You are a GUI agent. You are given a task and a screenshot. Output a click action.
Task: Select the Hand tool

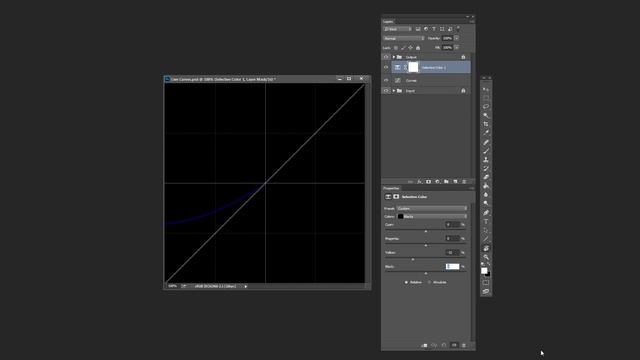486,248
